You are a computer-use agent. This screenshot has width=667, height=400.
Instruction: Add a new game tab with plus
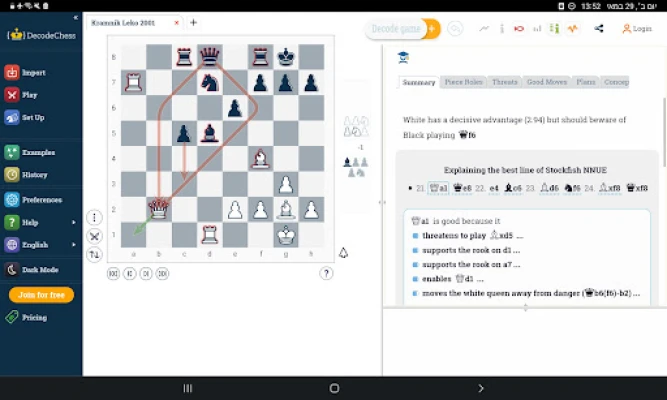193,22
